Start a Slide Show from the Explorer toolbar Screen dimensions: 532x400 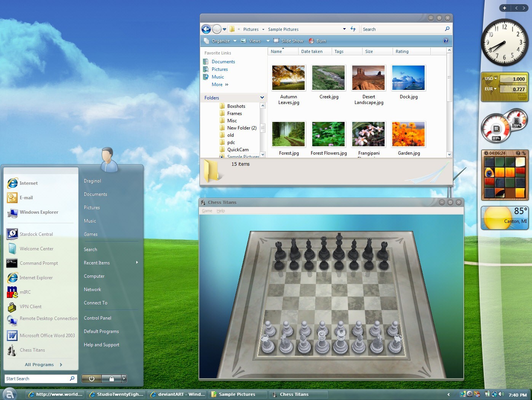pyautogui.click(x=291, y=41)
